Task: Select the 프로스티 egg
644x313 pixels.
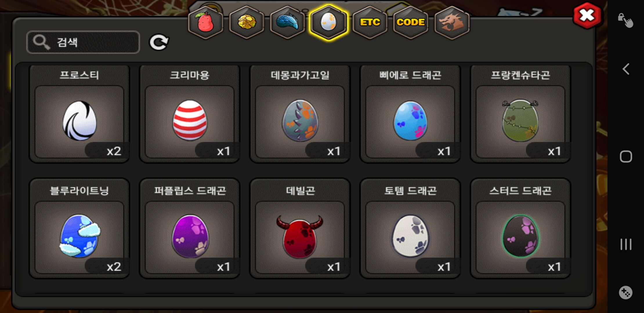Action: pos(79,114)
